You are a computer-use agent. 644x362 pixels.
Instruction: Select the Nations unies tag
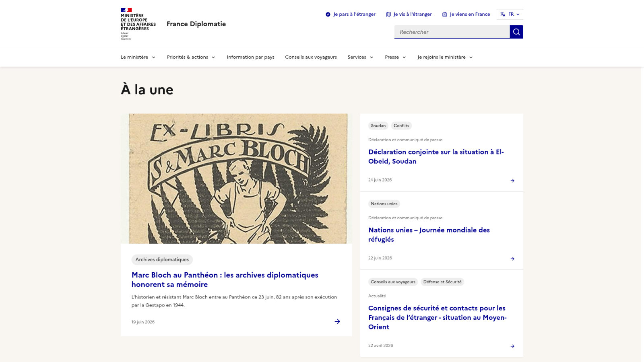384,204
